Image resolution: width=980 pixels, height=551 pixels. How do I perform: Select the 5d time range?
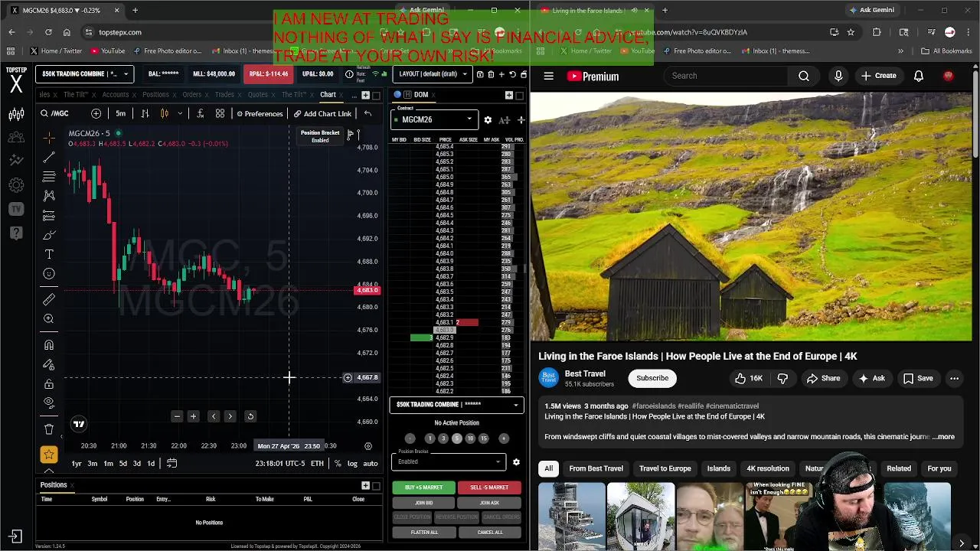coord(122,464)
